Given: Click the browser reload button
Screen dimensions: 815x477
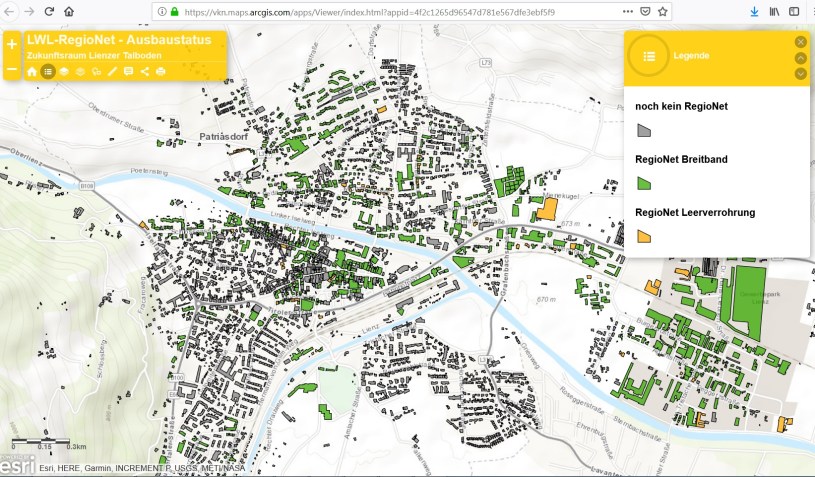Looking at the screenshot, I should [49, 11].
